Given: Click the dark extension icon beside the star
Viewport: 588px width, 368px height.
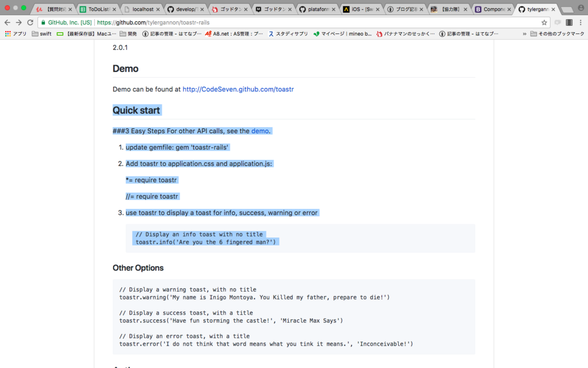Looking at the screenshot, I should [x=569, y=22].
